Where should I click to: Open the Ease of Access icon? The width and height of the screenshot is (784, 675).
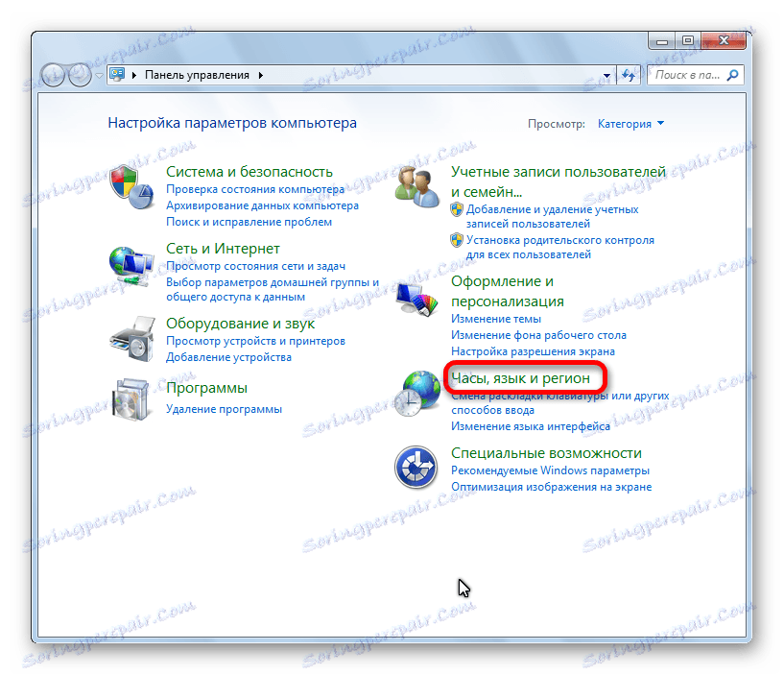tap(416, 468)
